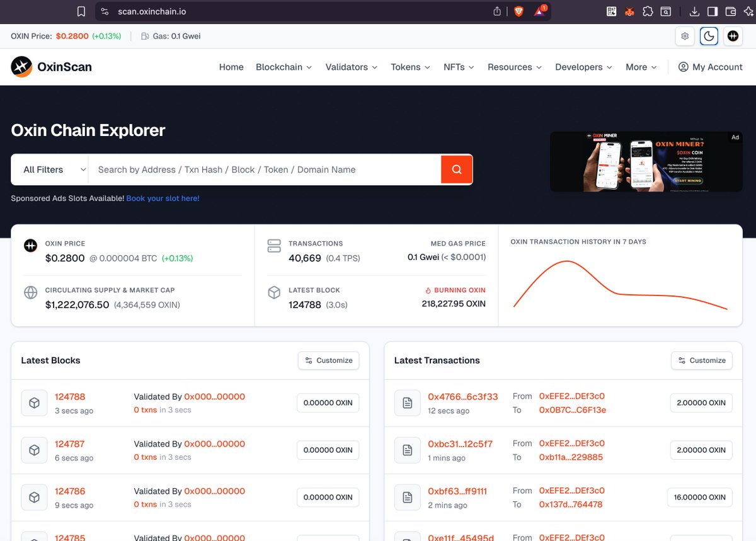Open the Validators menu
This screenshot has width=756, height=541.
pyautogui.click(x=350, y=67)
